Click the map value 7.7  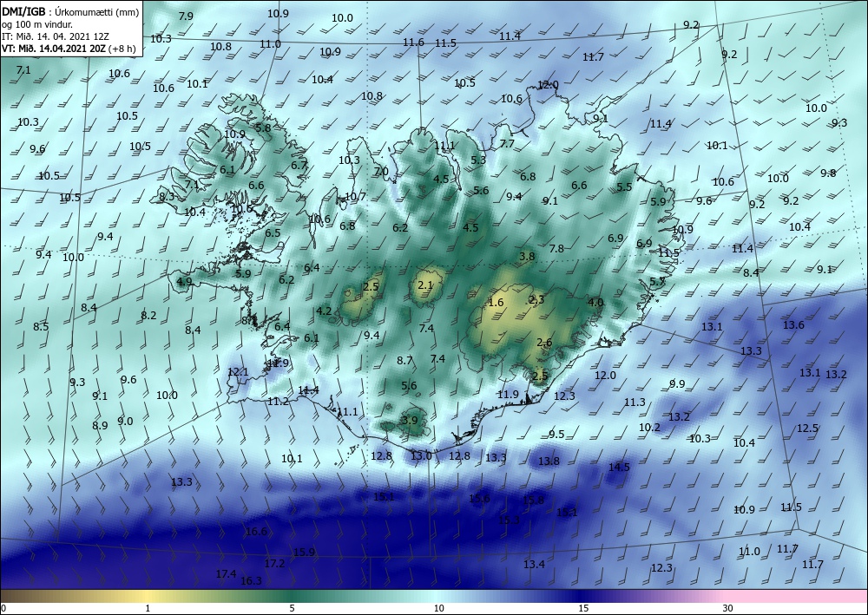507,144
